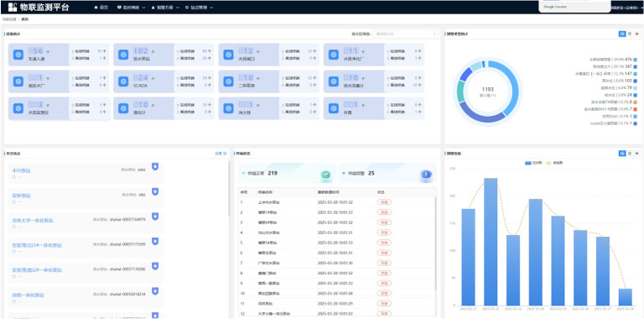Open the 报警方案 navigation menu
Viewport: 644px width, 319px height.
pos(165,8)
